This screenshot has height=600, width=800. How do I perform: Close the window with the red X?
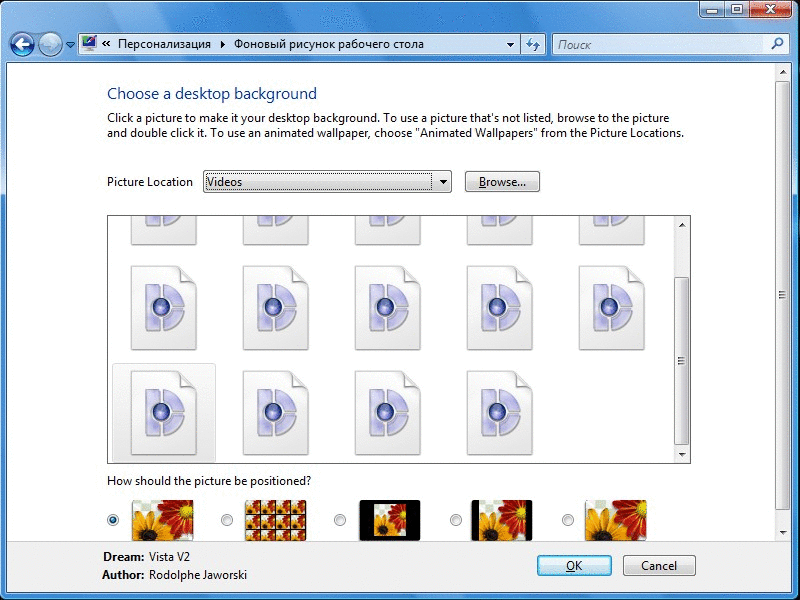[x=770, y=10]
